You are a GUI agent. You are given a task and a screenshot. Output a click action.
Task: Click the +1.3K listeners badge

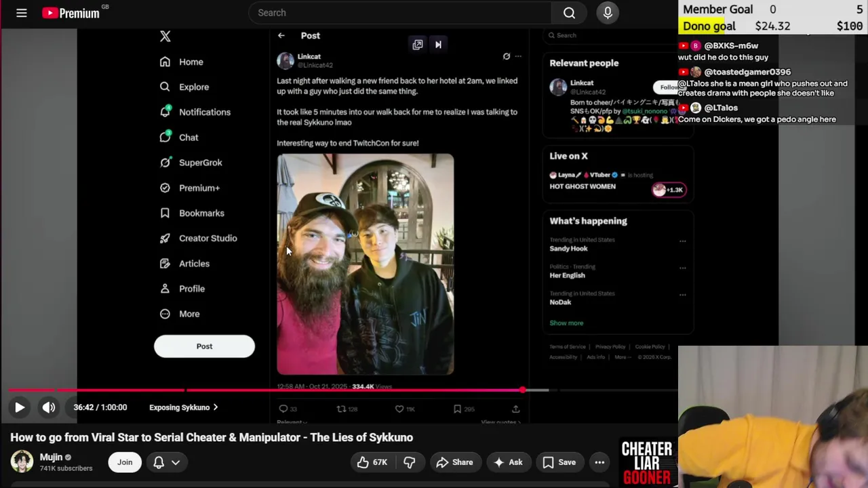click(669, 190)
